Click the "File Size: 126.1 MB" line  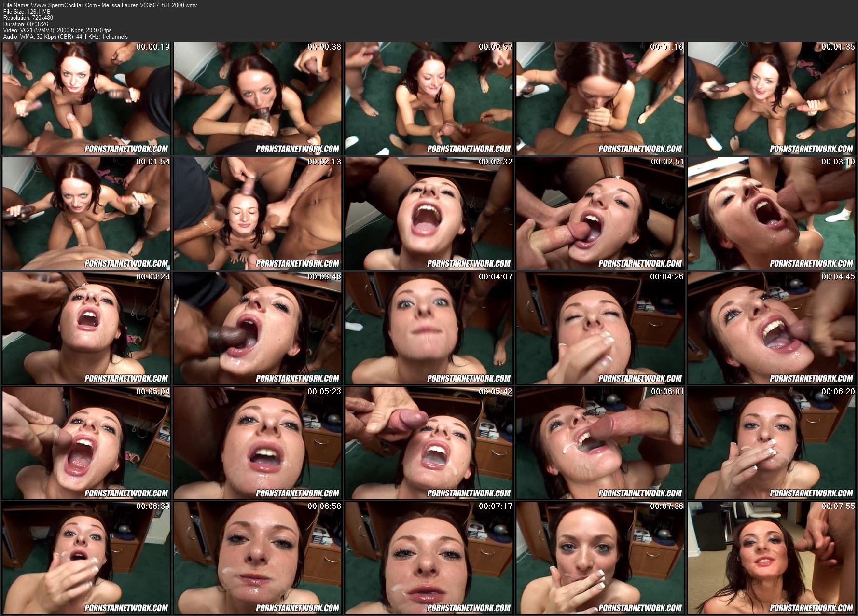tap(27, 12)
